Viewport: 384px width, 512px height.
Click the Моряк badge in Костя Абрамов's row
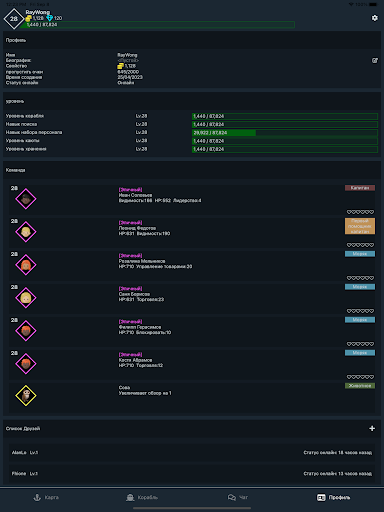click(x=360, y=353)
